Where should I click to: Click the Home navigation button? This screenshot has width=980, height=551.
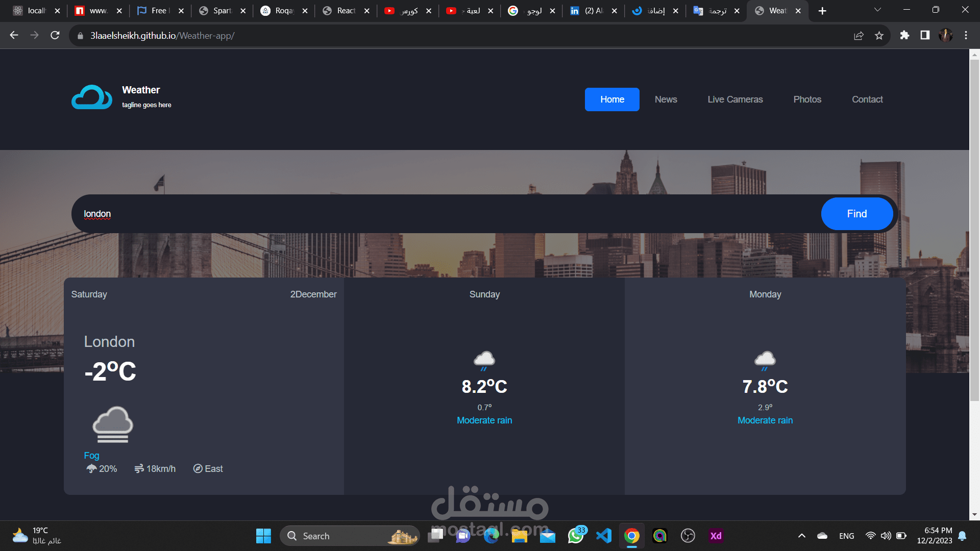[x=612, y=99]
